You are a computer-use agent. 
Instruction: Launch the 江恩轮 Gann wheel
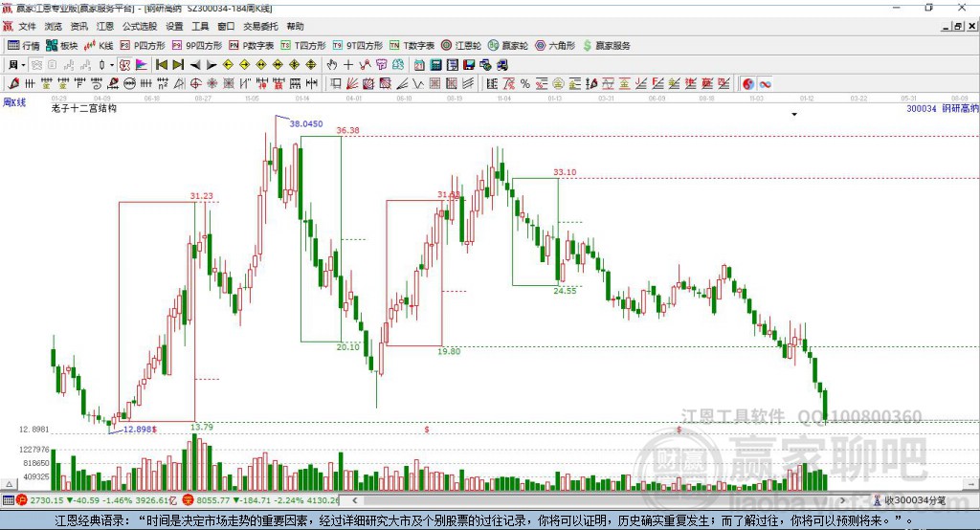point(461,46)
